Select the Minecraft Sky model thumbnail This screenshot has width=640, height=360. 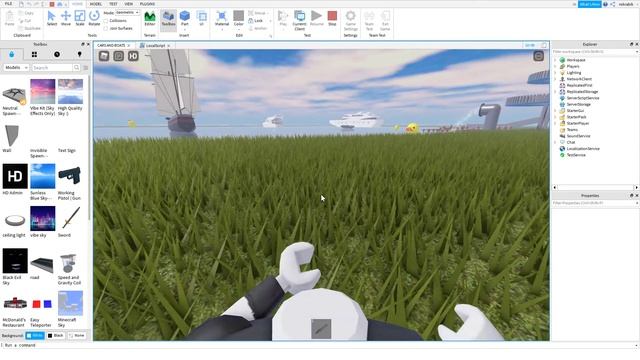70,303
